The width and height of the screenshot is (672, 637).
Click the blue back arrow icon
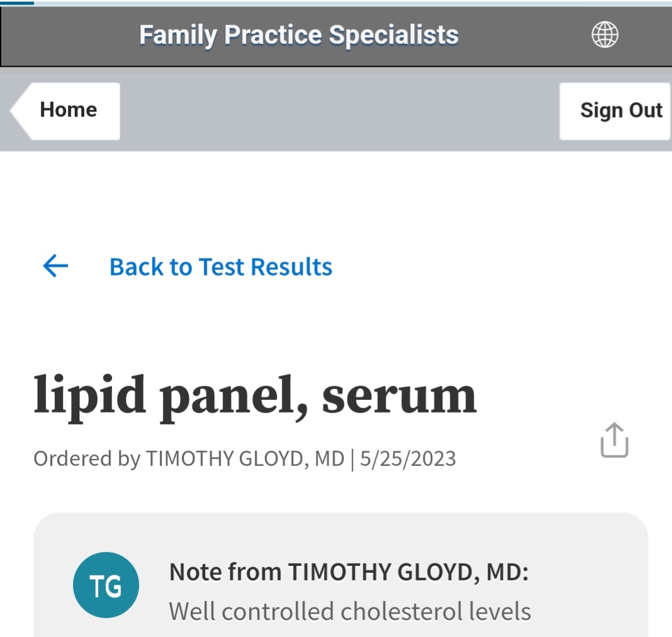pyautogui.click(x=55, y=267)
